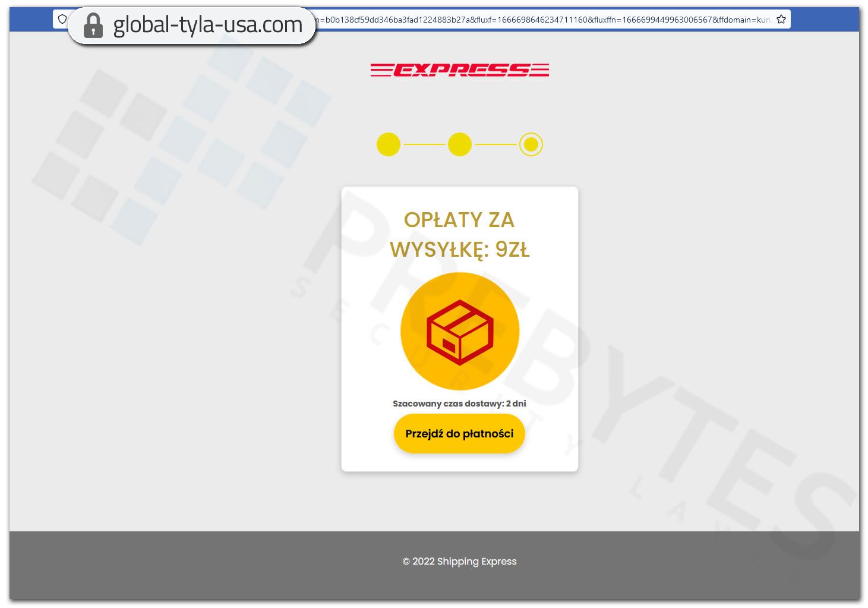Click the Szacowany czas dostawy: 2 dni text

[x=459, y=404]
